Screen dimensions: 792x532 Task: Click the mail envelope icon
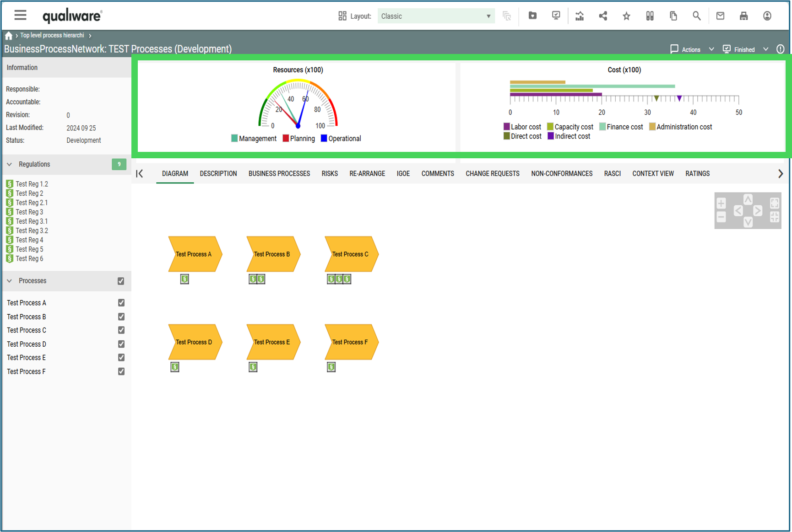click(720, 16)
